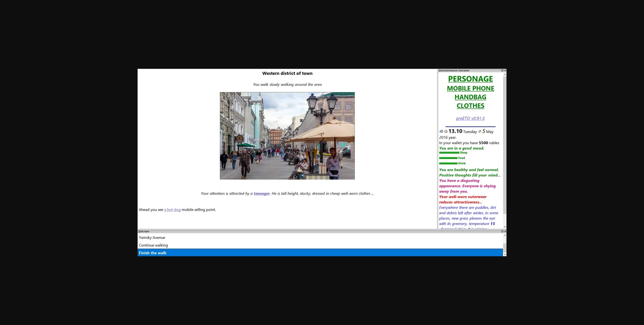
Task: Click the teenager hyperlink in the description
Action: 262,194
